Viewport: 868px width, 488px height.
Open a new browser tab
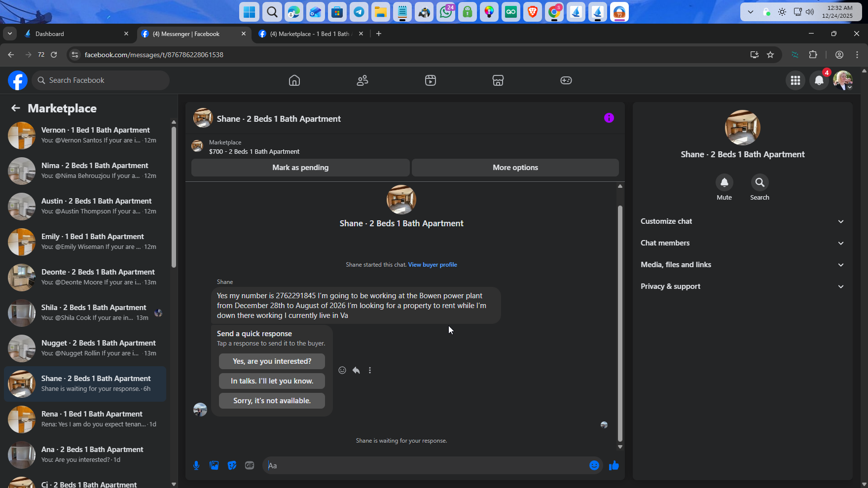[x=379, y=34]
